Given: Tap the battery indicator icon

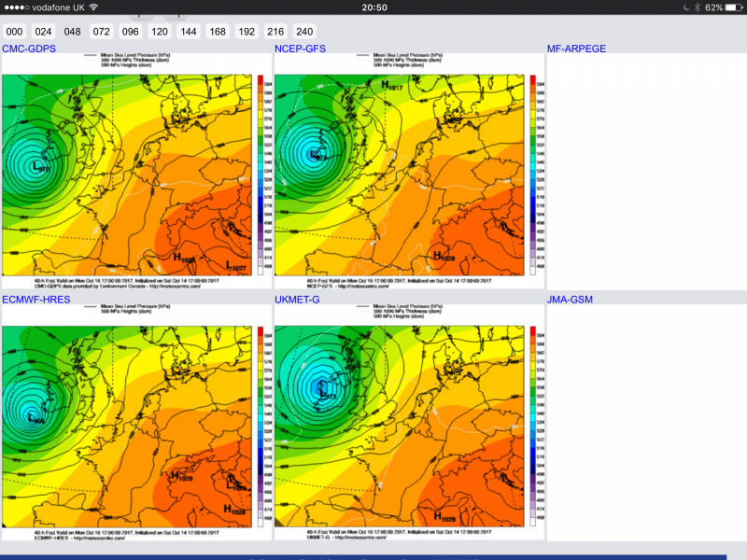Looking at the screenshot, I should pyautogui.click(x=734, y=7).
